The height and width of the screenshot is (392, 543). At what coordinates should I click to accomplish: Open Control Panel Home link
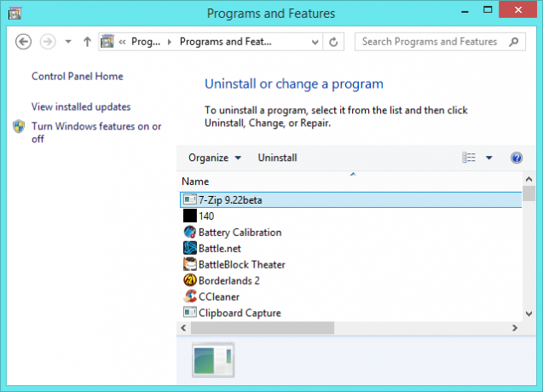(x=78, y=76)
